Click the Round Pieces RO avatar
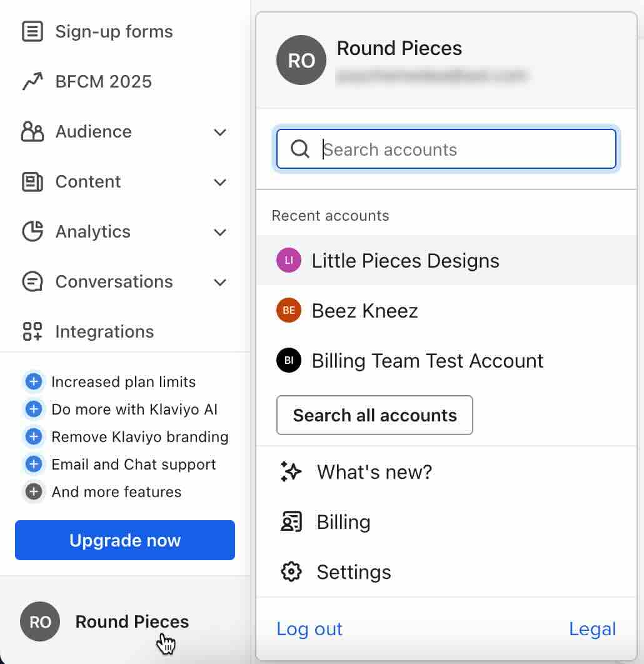 301,60
